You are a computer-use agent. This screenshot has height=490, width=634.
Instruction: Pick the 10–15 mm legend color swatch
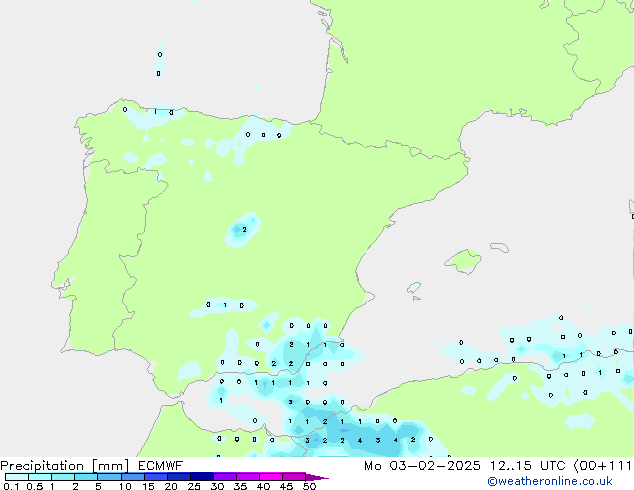(132, 477)
